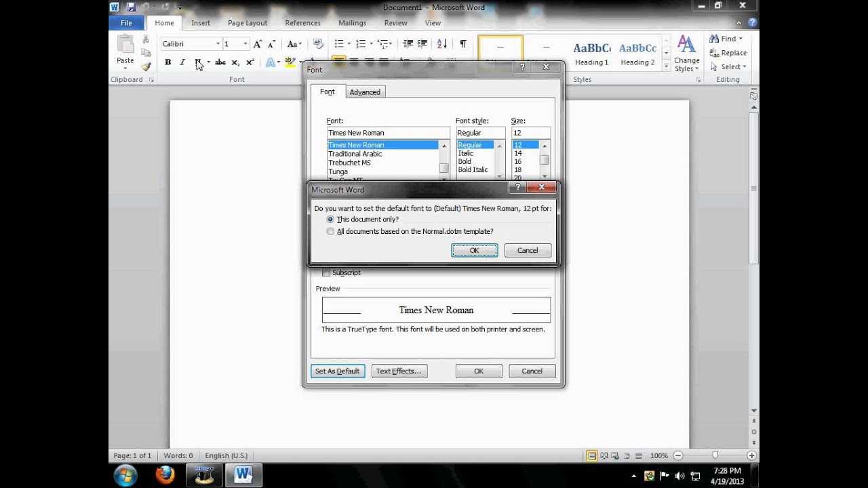This screenshot has height=488, width=868.
Task: Click the Zoom In plus button
Action: pyautogui.click(x=751, y=455)
